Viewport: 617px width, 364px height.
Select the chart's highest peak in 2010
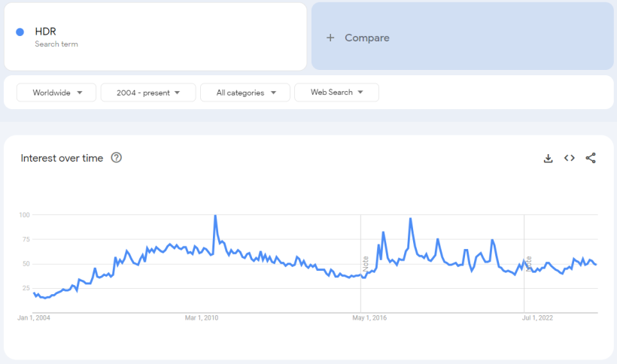[215, 216]
